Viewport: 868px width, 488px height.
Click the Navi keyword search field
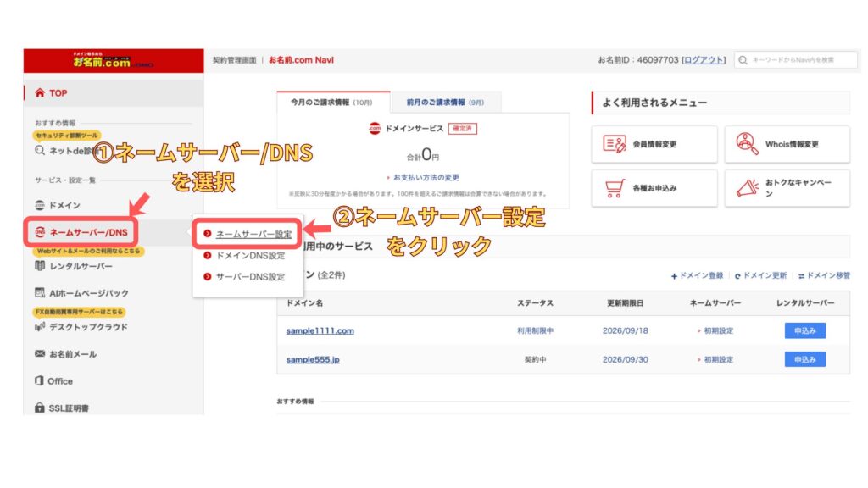click(x=797, y=60)
